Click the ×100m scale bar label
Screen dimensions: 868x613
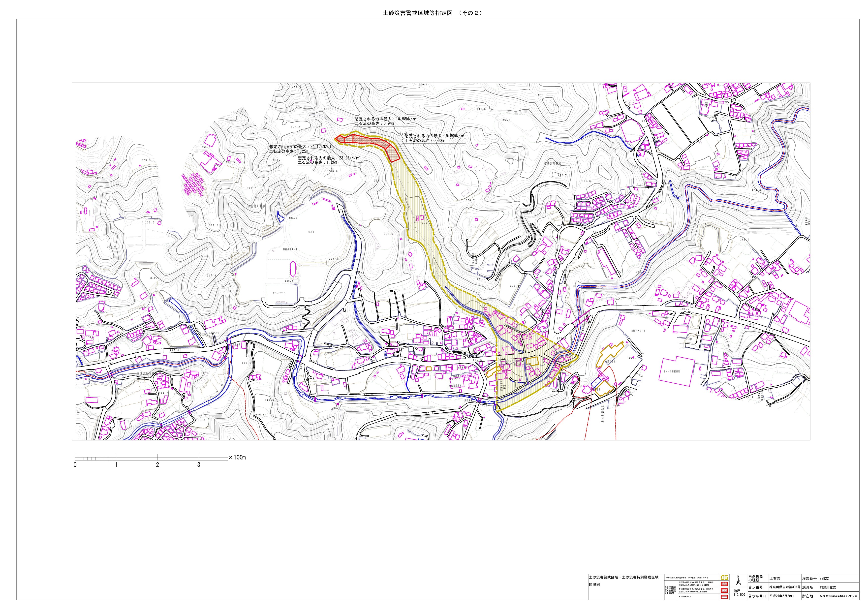point(237,457)
